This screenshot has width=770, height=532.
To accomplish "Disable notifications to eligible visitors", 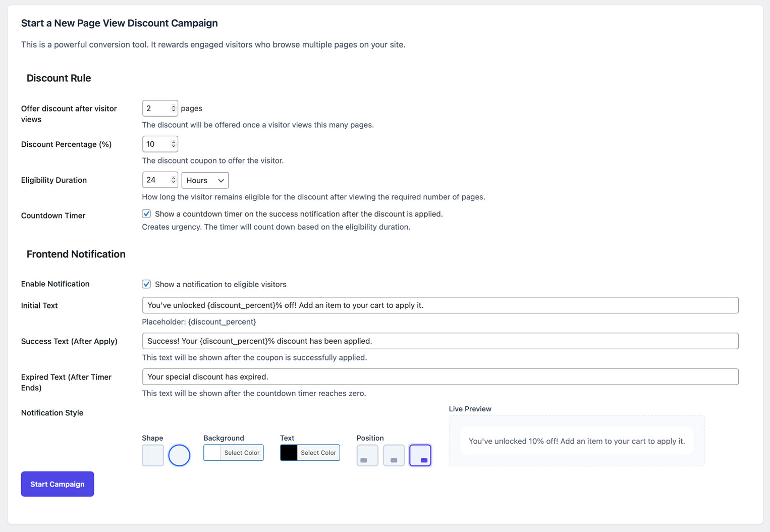I will (146, 284).
